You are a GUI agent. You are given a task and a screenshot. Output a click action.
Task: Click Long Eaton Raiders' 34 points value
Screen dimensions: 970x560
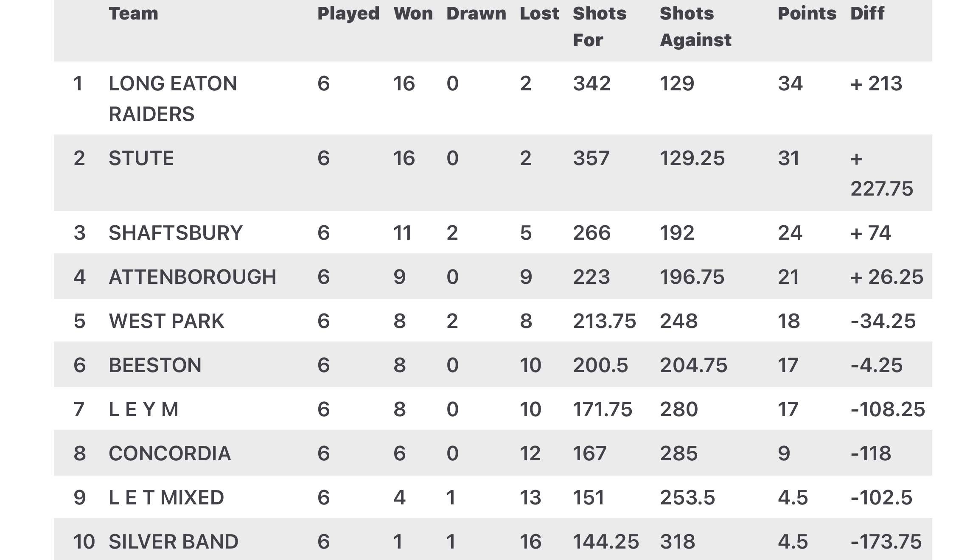[x=790, y=84]
